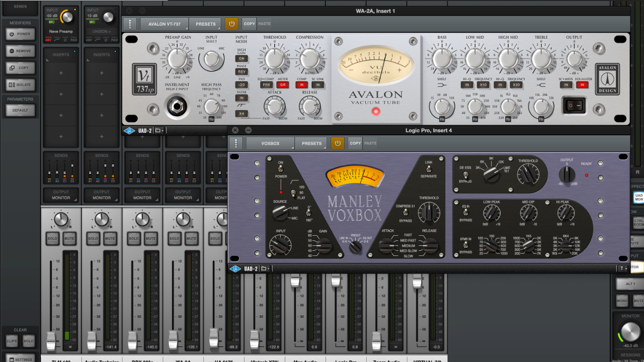
Task: Expand the first channel's Output Monitor dropdown
Action: click(x=61, y=195)
